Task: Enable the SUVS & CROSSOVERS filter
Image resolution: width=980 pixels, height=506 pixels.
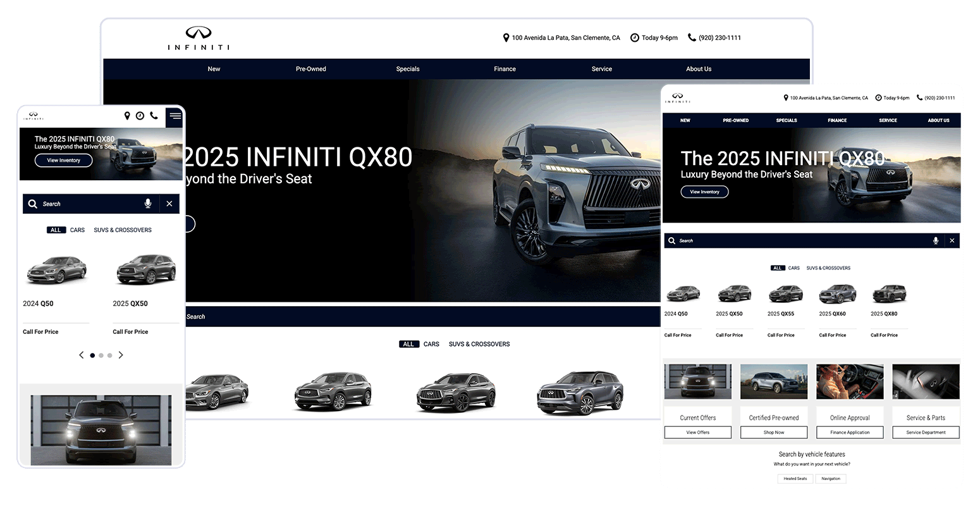Action: point(122,230)
